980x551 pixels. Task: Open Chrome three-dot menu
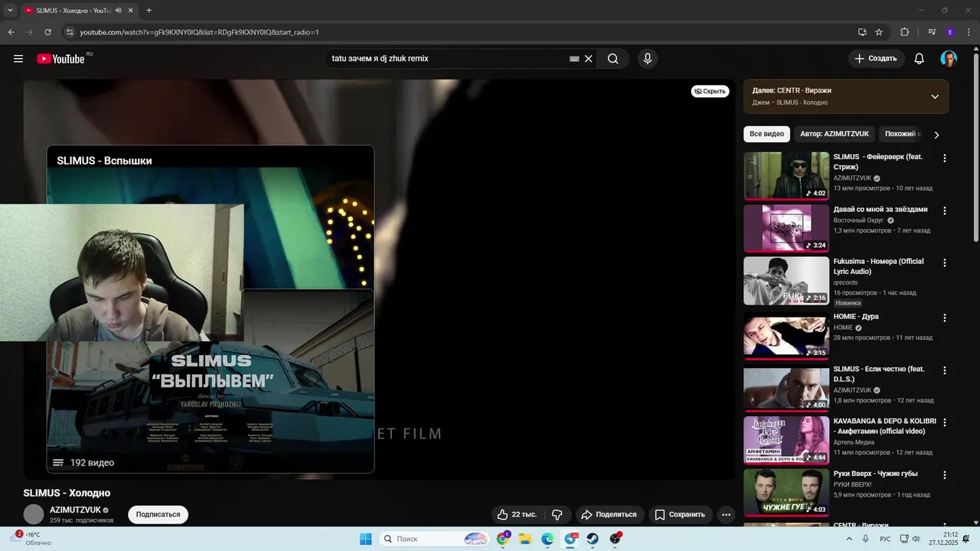(969, 32)
